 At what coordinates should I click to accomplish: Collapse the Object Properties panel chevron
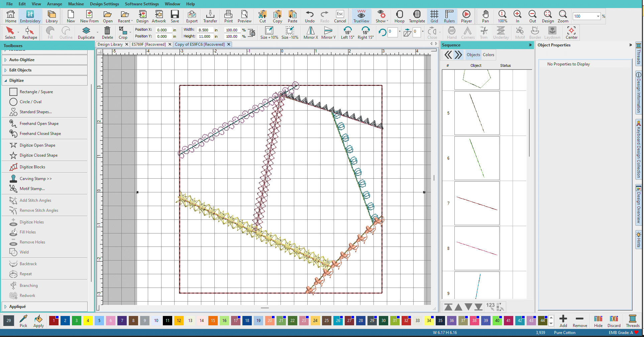click(x=630, y=45)
